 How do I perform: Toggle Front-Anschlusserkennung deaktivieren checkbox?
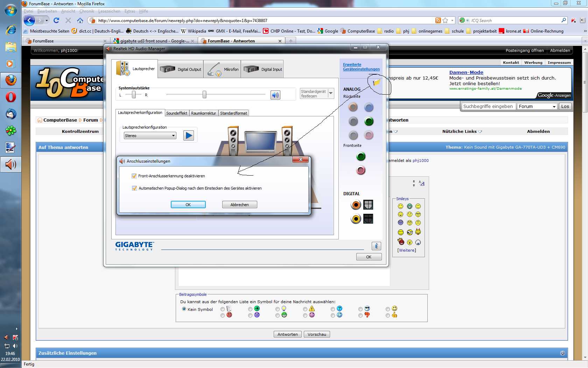134,176
